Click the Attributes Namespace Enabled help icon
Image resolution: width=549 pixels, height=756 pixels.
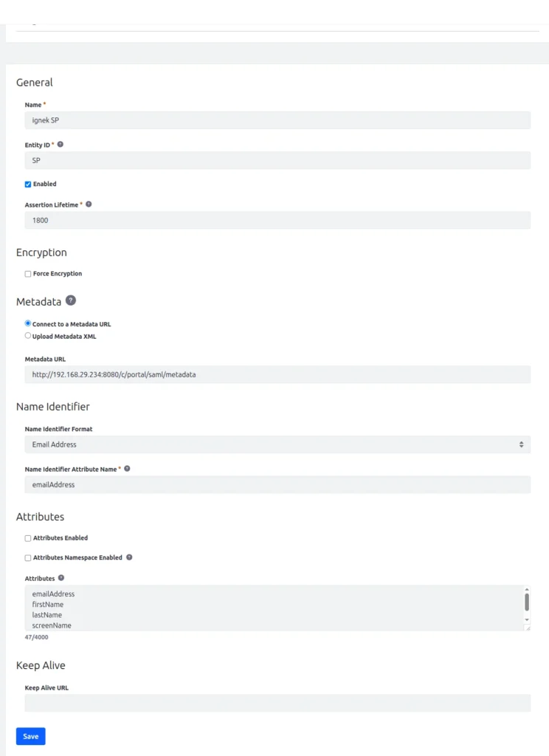[130, 557]
